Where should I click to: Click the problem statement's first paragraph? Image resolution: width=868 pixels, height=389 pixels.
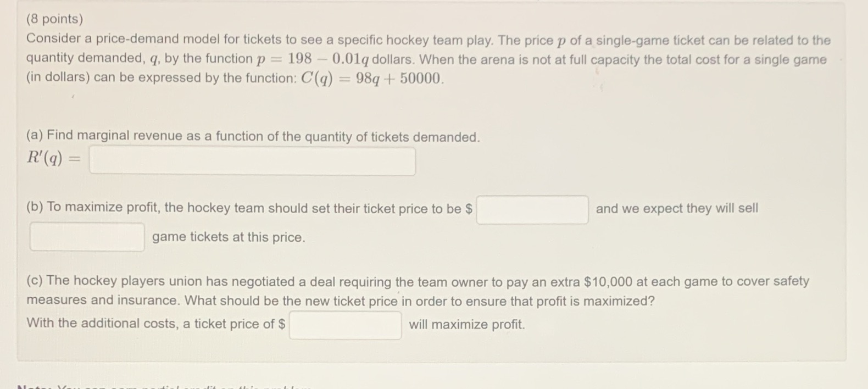point(385,58)
